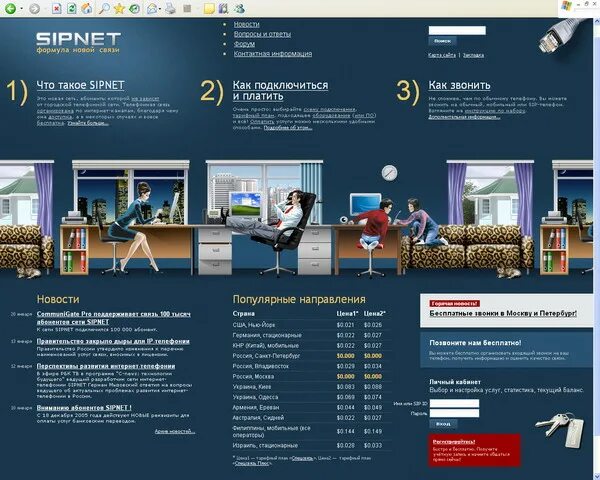The image size is (600, 480).
Task: Click the site search input field
Action: [x=457, y=30]
